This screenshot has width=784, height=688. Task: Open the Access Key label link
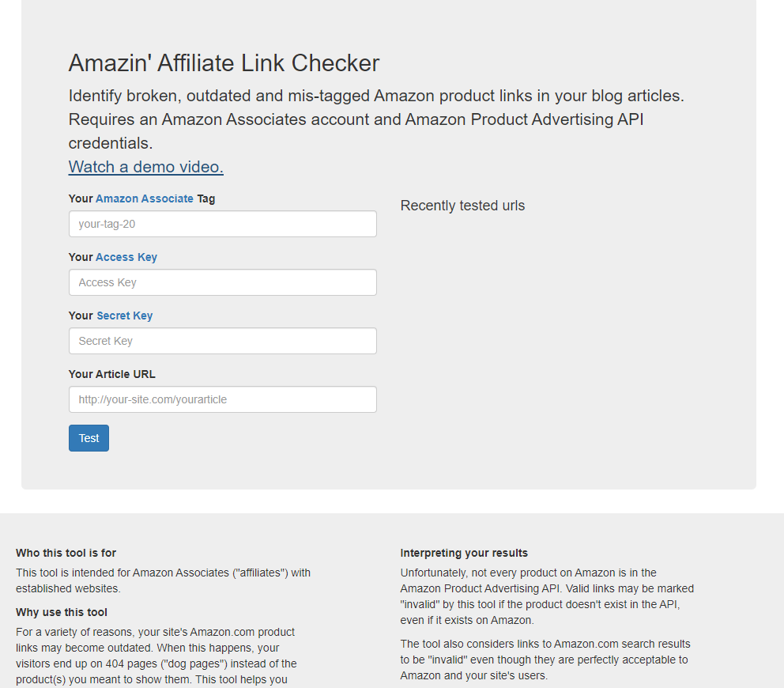[126, 257]
